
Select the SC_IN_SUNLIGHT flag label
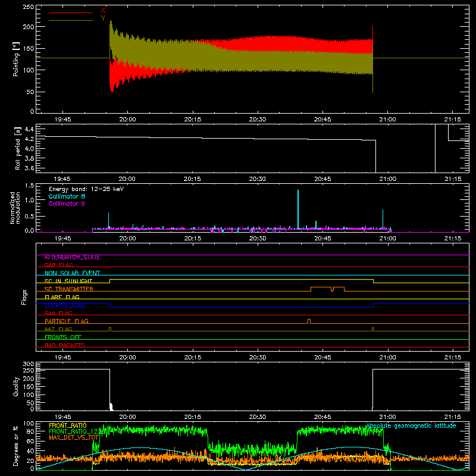pyautogui.click(x=68, y=281)
